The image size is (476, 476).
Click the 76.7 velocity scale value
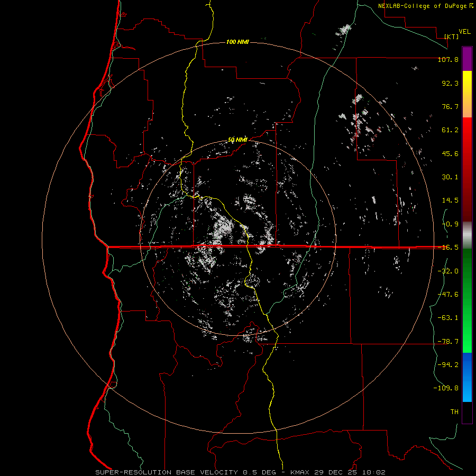tap(450, 106)
